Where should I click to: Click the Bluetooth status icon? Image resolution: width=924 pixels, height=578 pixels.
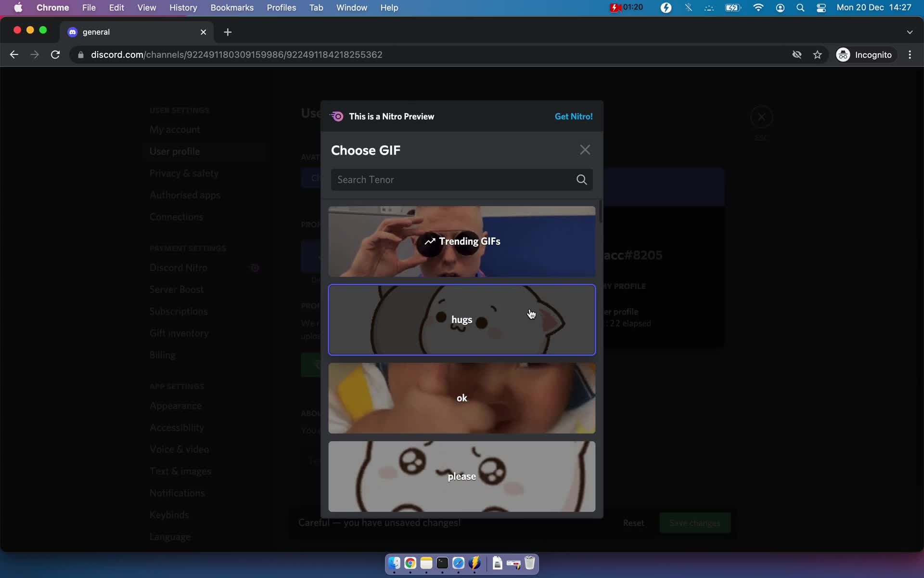pyautogui.click(x=689, y=8)
